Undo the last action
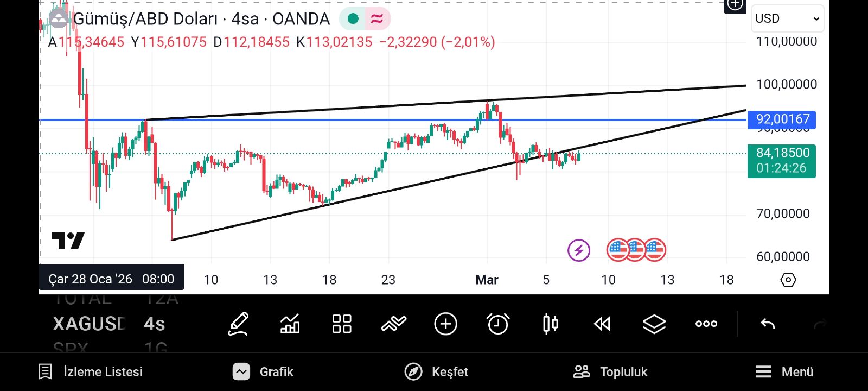This screenshot has width=868, height=391. point(768,324)
